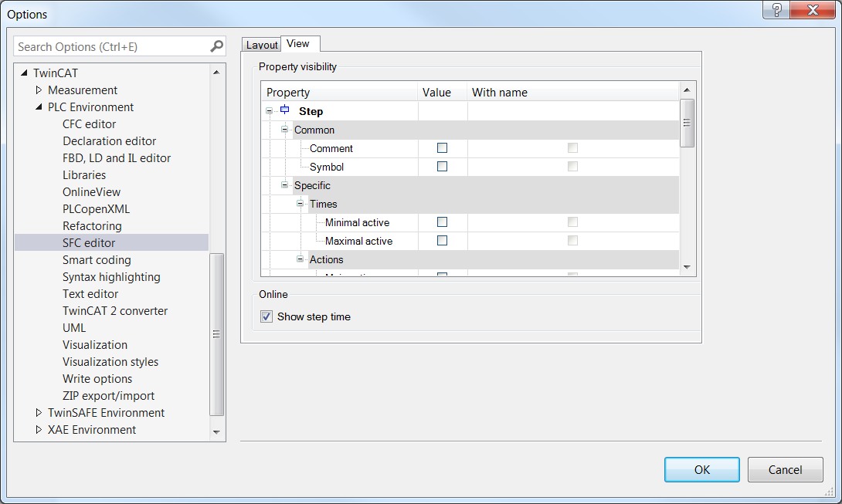This screenshot has width=842, height=504.
Task: Click property table scroll up arrow
Action: click(687, 90)
